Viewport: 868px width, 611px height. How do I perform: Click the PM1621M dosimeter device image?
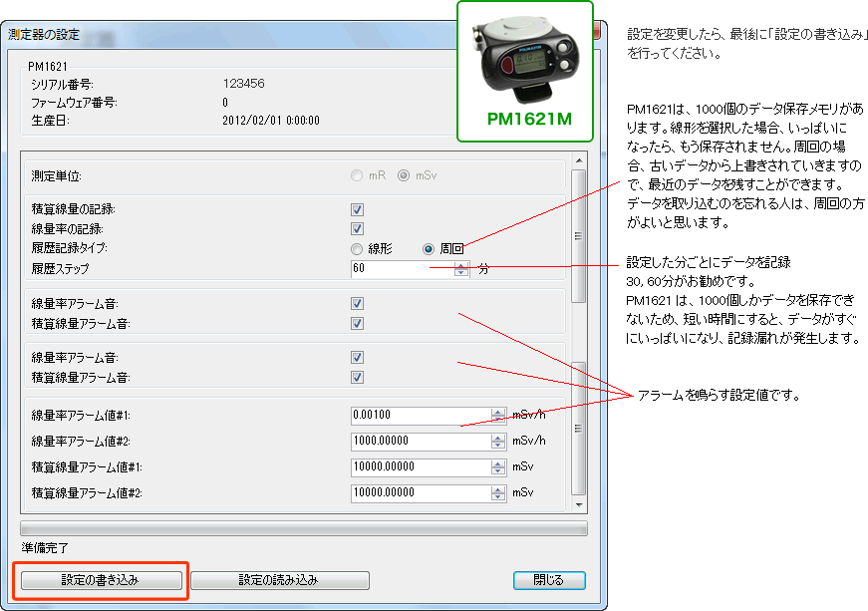tap(525, 60)
